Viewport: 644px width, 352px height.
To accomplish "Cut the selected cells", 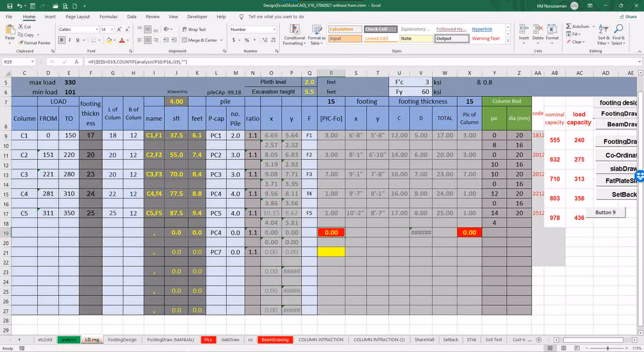I will pos(25,27).
